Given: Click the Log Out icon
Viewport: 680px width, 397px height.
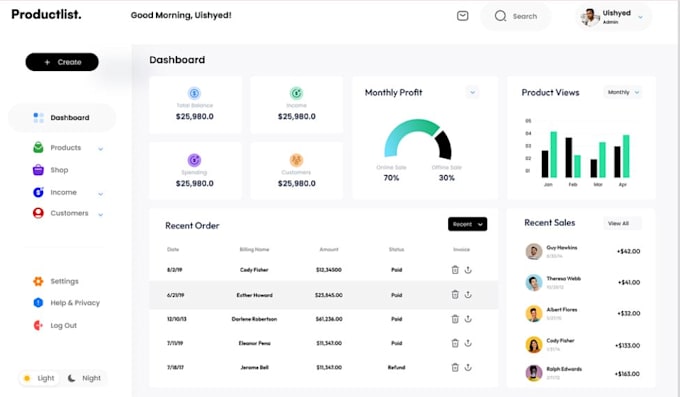Looking at the screenshot, I should click(38, 325).
